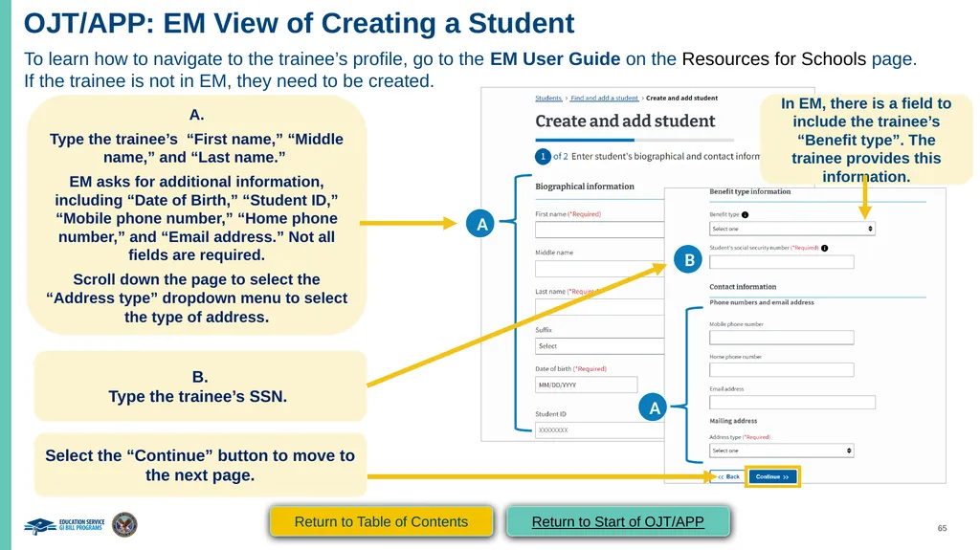The width and height of the screenshot is (980, 550).
Task: Click the Education Service GI Bill logo
Action: (65, 525)
